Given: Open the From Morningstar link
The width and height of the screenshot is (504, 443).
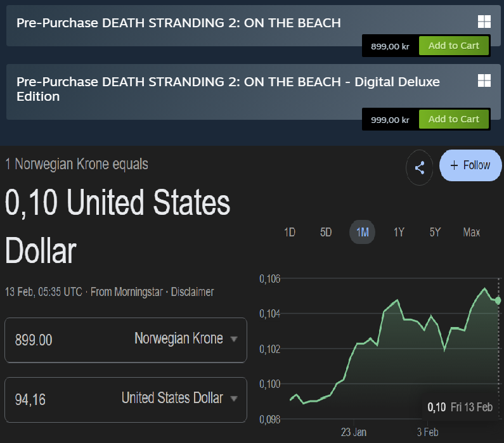Looking at the screenshot, I should 127,292.
